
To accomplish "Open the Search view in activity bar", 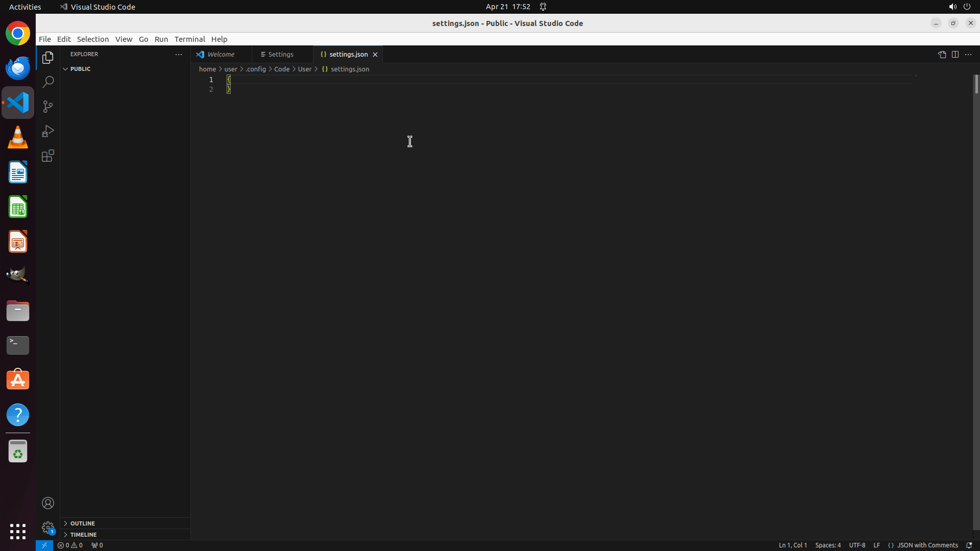I will pyautogui.click(x=48, y=82).
